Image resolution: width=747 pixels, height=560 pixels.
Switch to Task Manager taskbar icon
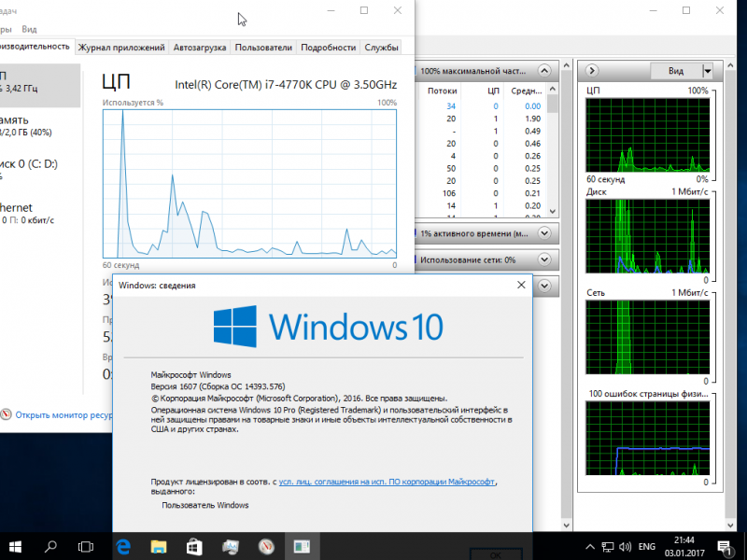230,546
